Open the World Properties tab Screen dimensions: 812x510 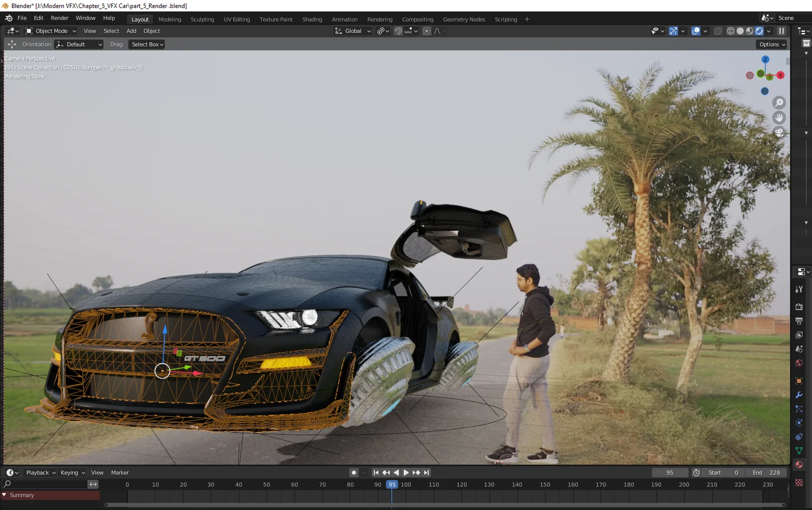pos(799,363)
